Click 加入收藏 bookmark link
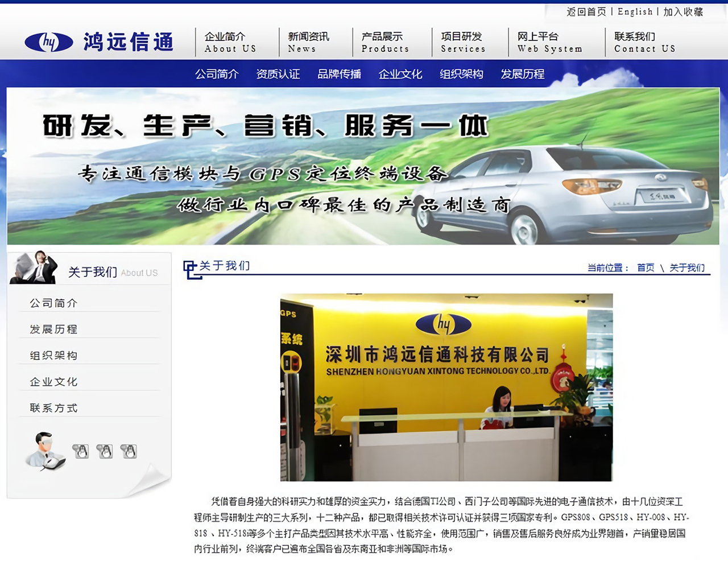 pos(683,11)
